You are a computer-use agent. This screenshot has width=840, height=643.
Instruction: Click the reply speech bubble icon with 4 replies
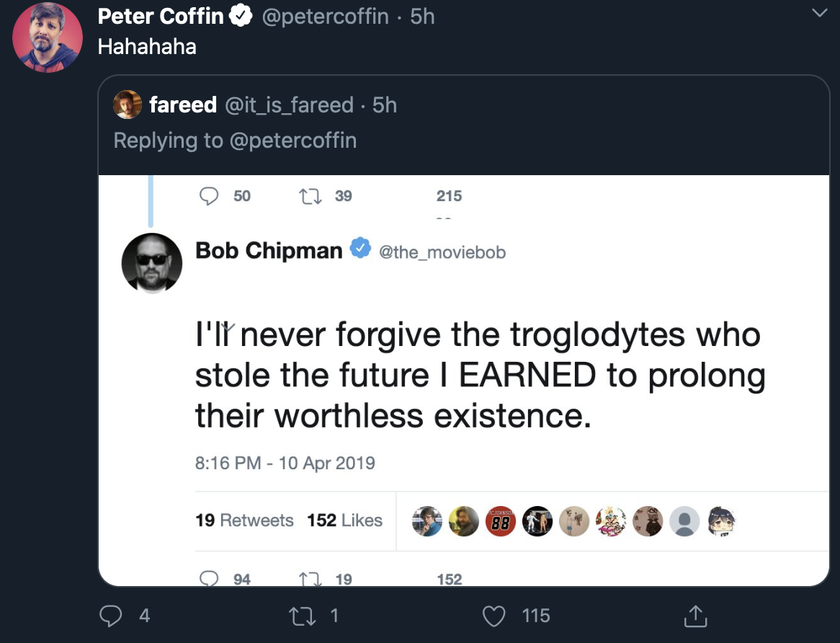coord(110,616)
